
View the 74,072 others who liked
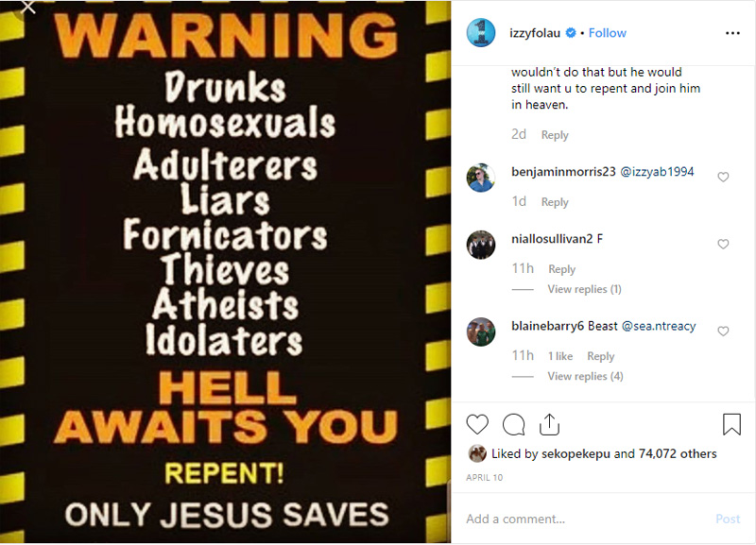(x=678, y=453)
